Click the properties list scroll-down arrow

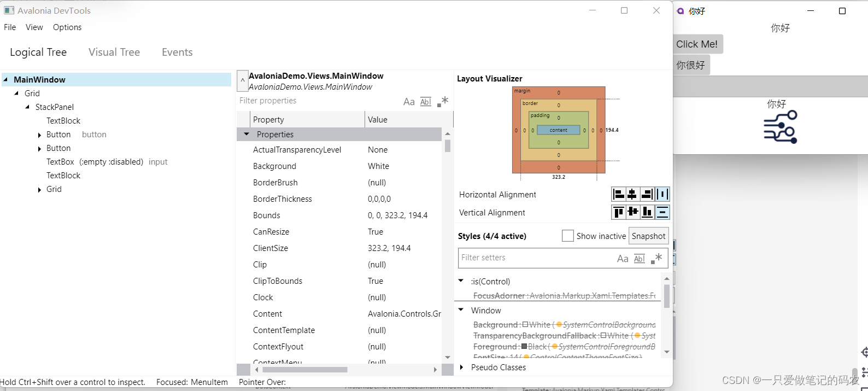(x=448, y=357)
